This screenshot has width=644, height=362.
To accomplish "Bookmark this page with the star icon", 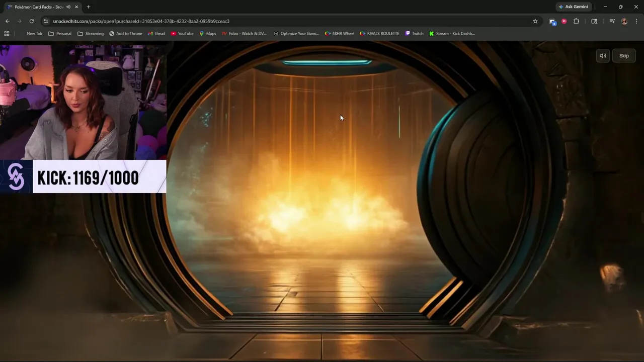I will click(535, 21).
